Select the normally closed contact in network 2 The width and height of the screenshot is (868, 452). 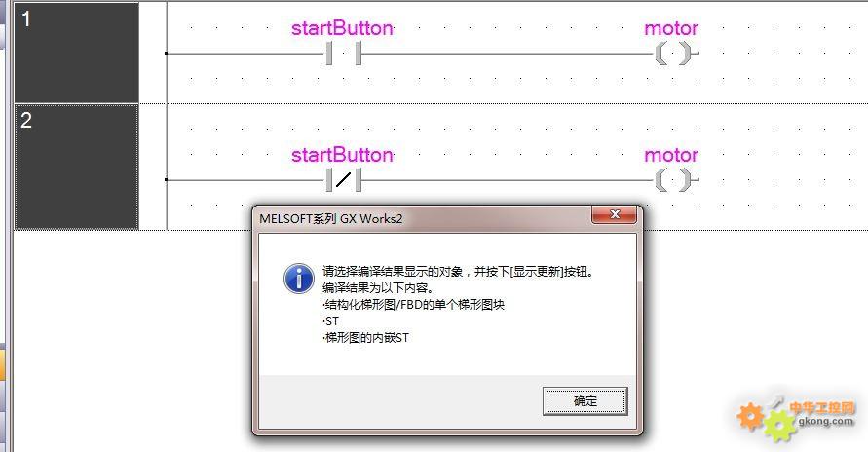(343, 180)
